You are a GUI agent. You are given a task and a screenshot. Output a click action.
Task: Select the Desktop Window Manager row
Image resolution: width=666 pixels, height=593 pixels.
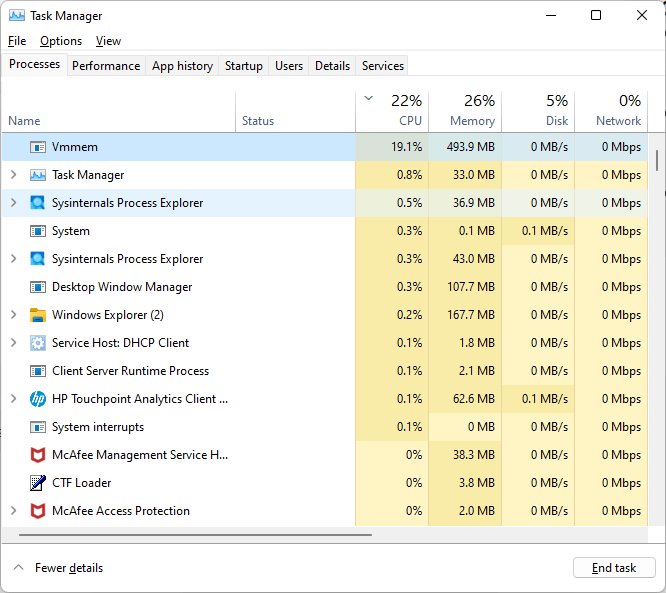point(325,287)
